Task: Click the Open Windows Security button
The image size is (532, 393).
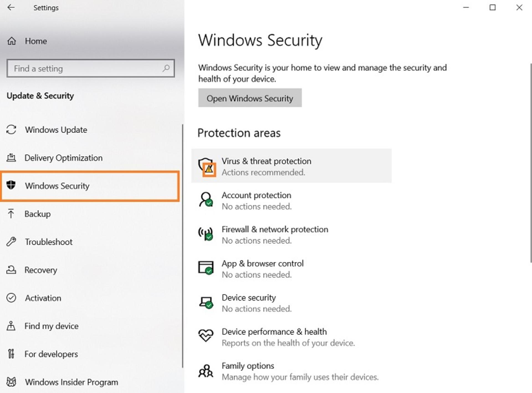Action: [250, 98]
